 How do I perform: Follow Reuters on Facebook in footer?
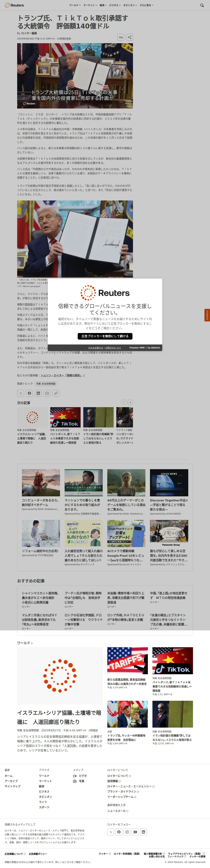pyautogui.click(x=119, y=832)
